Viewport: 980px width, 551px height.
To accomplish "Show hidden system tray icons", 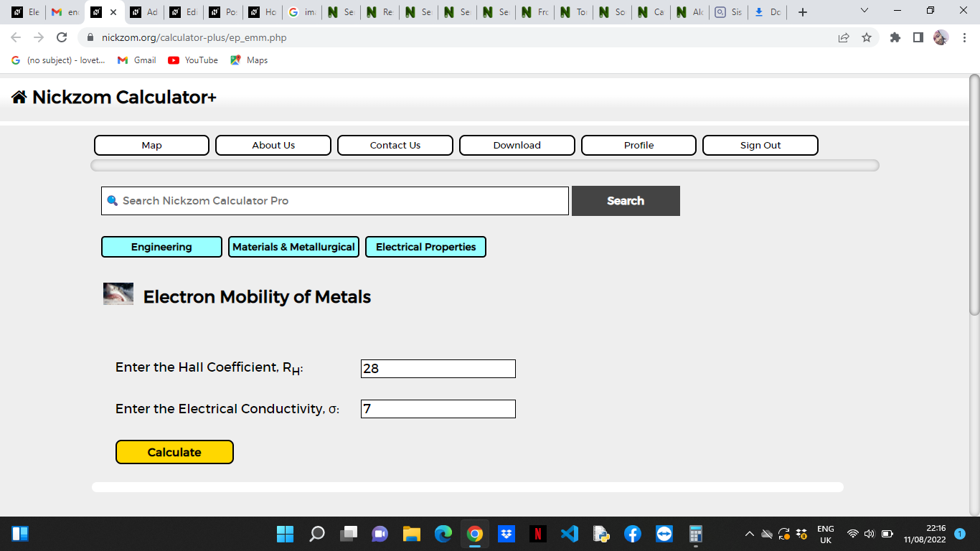I will 750,534.
